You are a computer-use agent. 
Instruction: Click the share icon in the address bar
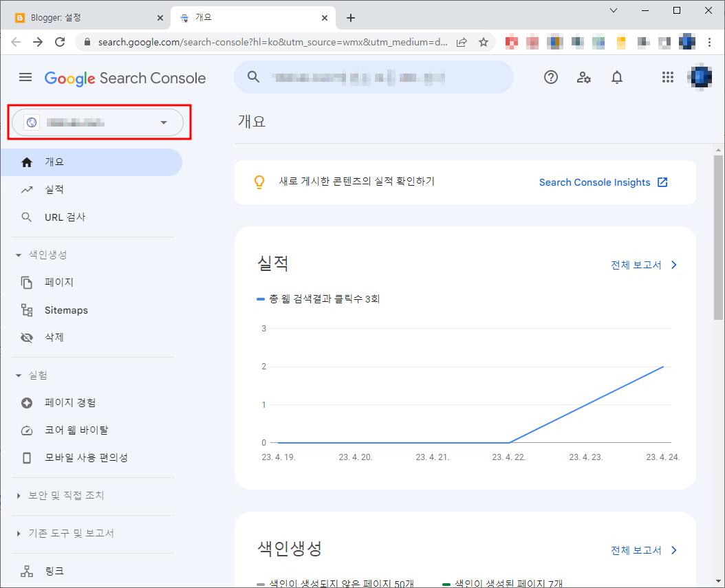pyautogui.click(x=462, y=43)
